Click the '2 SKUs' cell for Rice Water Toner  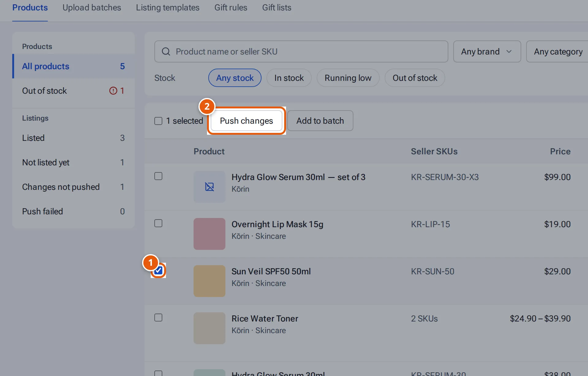point(424,318)
